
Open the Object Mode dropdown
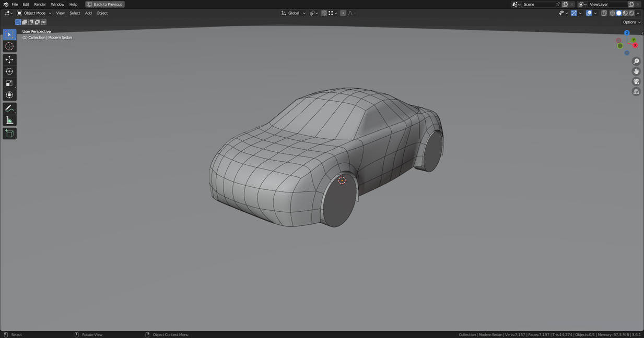click(34, 13)
